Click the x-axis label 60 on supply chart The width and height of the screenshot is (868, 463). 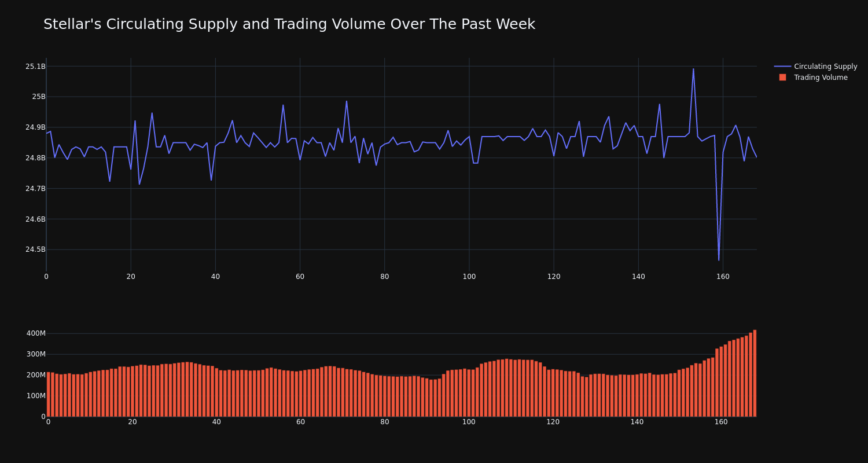[300, 277]
